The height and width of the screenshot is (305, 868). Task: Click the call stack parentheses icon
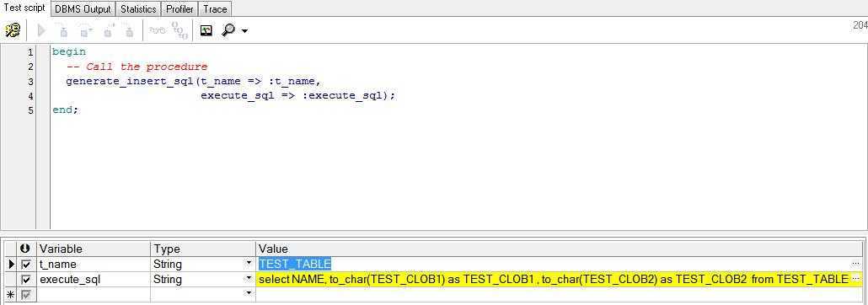pyautogui.click(x=179, y=30)
